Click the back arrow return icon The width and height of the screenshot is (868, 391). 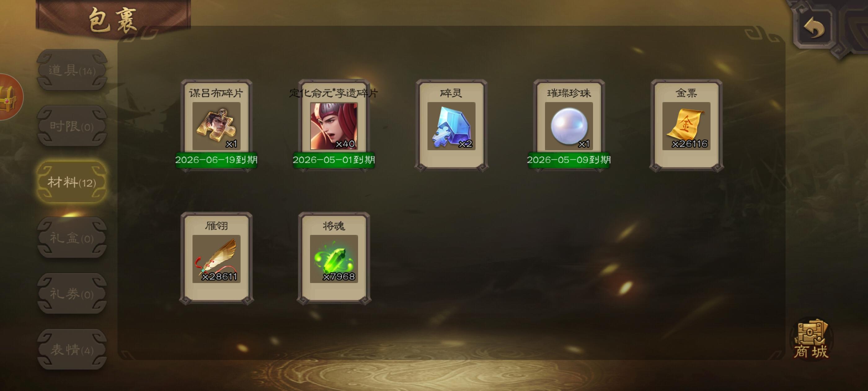pyautogui.click(x=814, y=28)
